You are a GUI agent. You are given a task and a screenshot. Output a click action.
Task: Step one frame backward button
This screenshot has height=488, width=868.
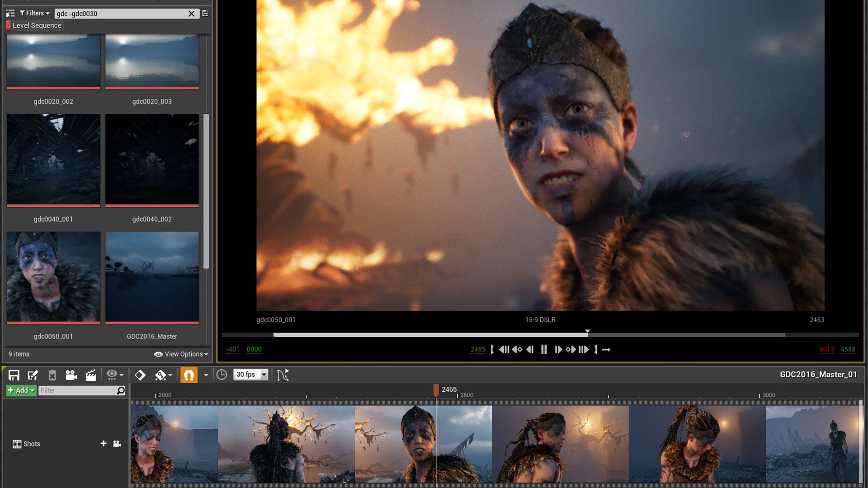[x=530, y=349]
